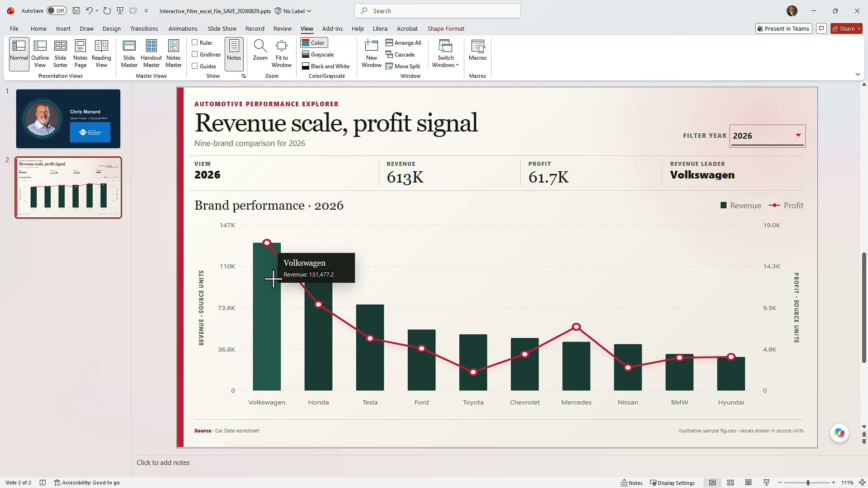Screen dimensions: 868x488
Task: Click Move Split
Action: coord(403,66)
